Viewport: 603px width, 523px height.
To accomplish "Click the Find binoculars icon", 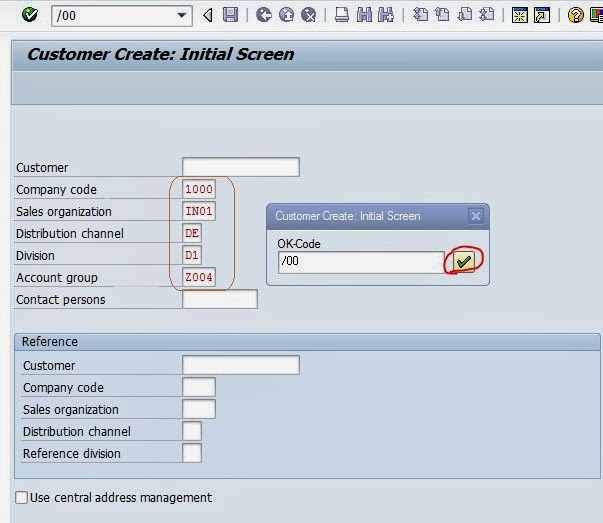I will tap(364, 15).
